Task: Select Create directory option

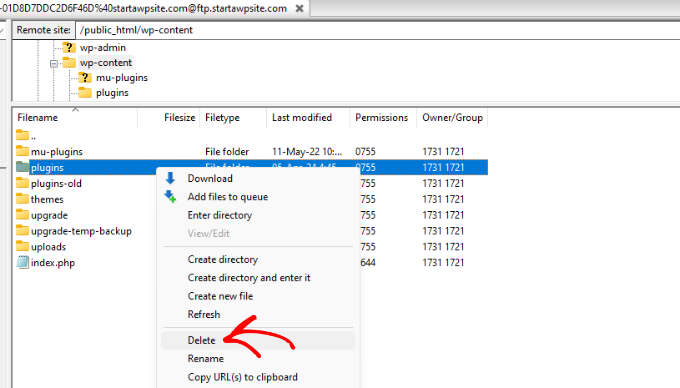Action: (222, 259)
